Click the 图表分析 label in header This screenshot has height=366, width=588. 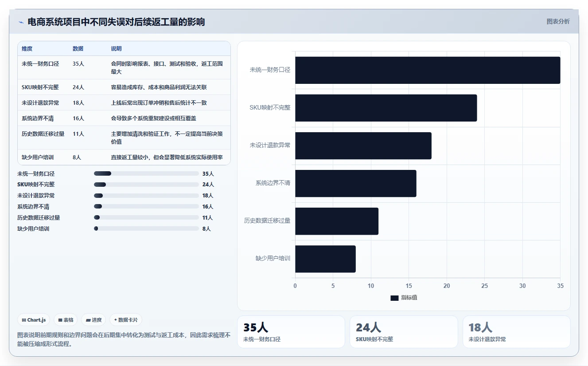click(x=558, y=21)
